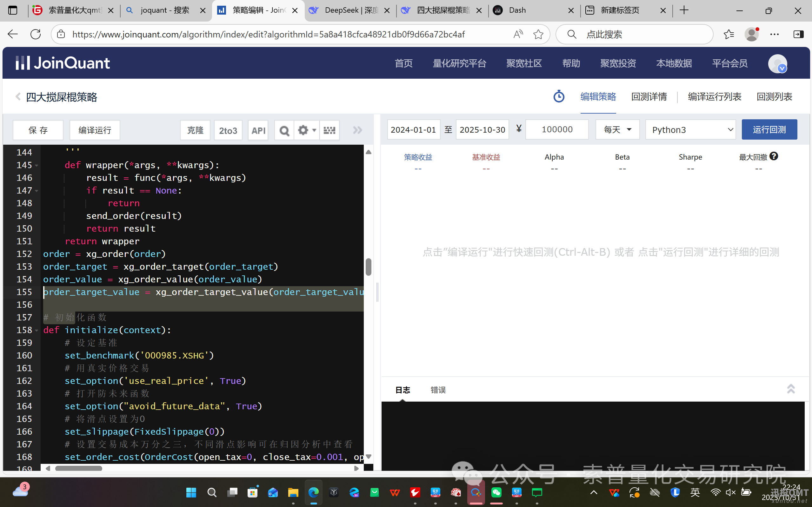Collapse log panel with chevrons icon

[x=791, y=389]
